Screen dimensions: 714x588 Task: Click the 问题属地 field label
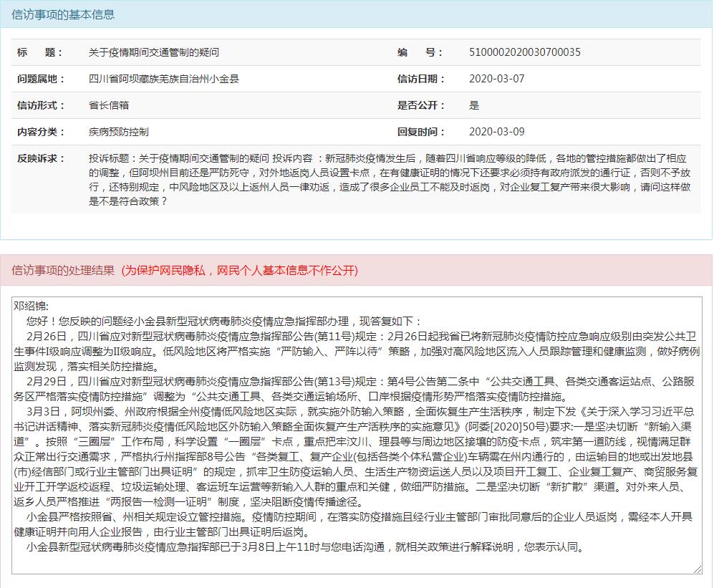pyautogui.click(x=41, y=79)
